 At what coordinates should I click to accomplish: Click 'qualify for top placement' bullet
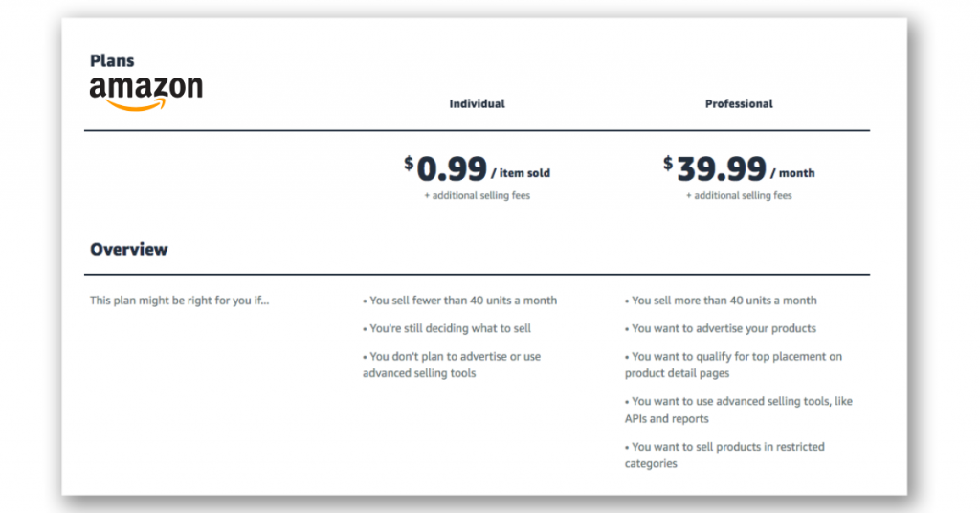point(733,365)
